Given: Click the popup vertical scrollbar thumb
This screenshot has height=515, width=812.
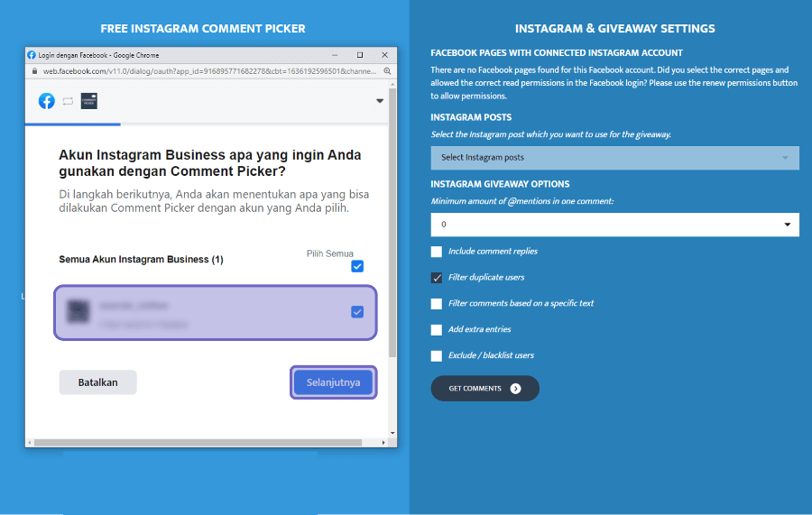Looking at the screenshot, I should (392, 223).
